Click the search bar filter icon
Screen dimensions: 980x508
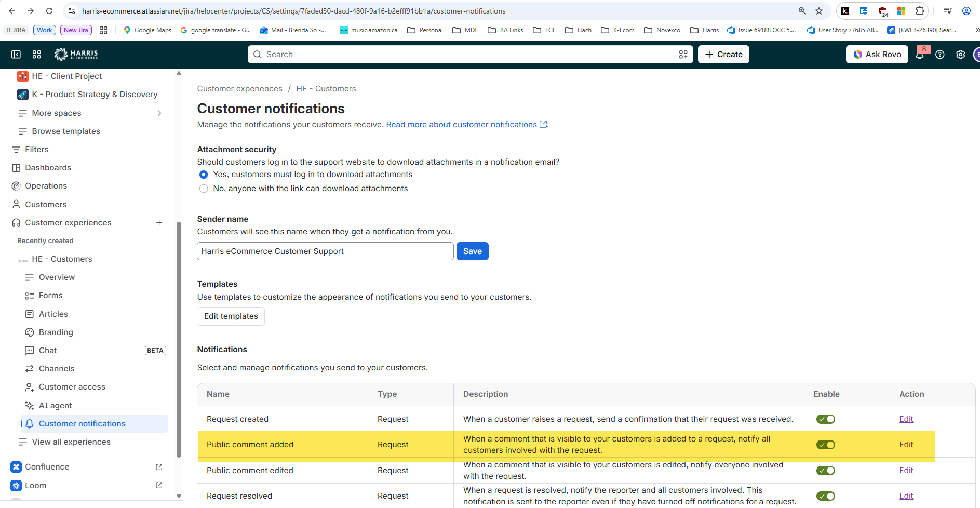pos(683,55)
